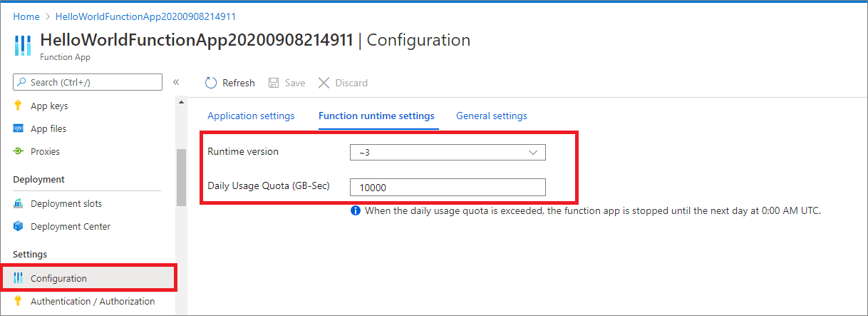Click the Daily Usage Quota (GB-Sec) label
This screenshot has width=868, height=316.
[x=269, y=186]
